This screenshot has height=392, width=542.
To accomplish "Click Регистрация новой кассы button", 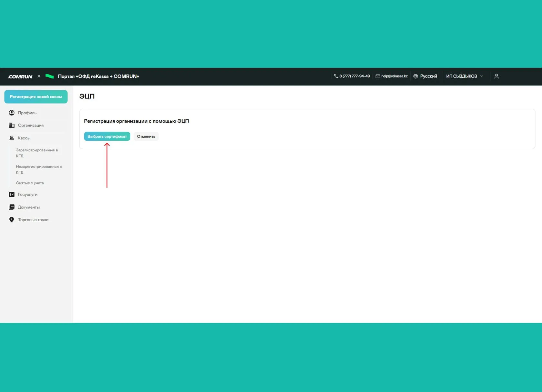I will point(36,97).
